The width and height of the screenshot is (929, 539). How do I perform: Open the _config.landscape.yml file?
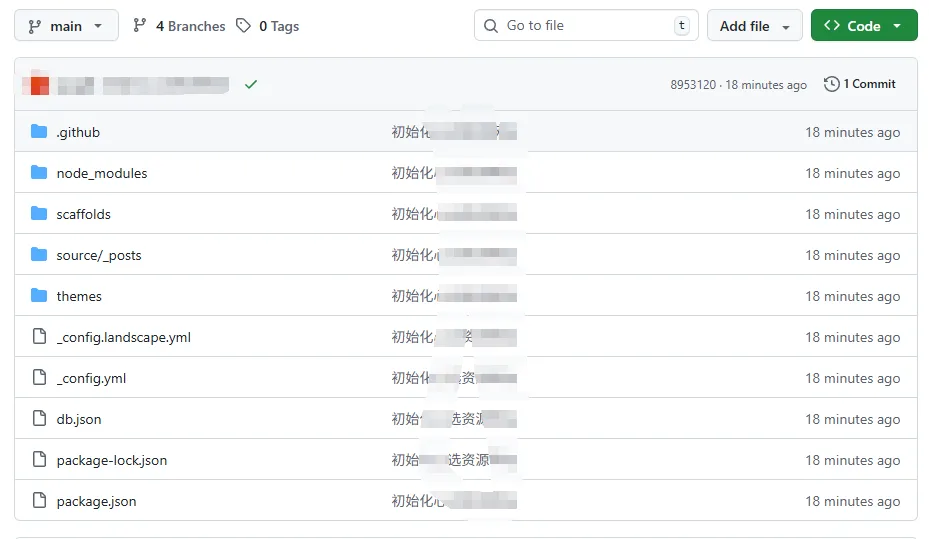[x=123, y=337]
